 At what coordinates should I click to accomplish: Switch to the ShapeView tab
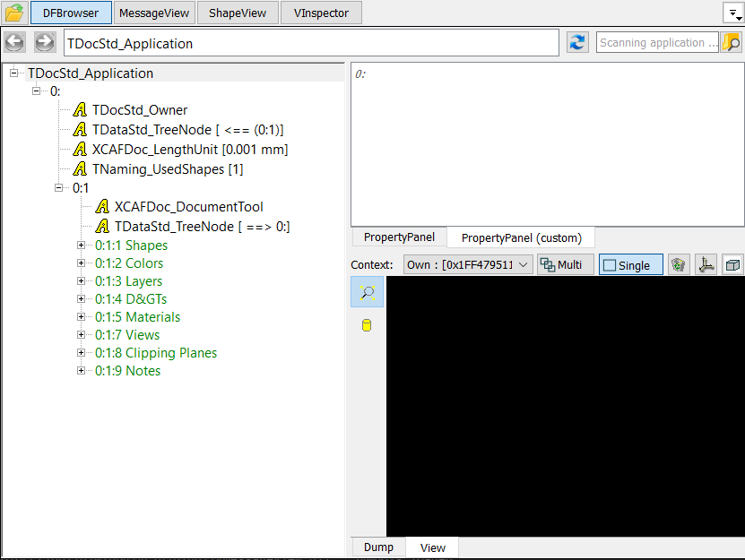pos(237,13)
